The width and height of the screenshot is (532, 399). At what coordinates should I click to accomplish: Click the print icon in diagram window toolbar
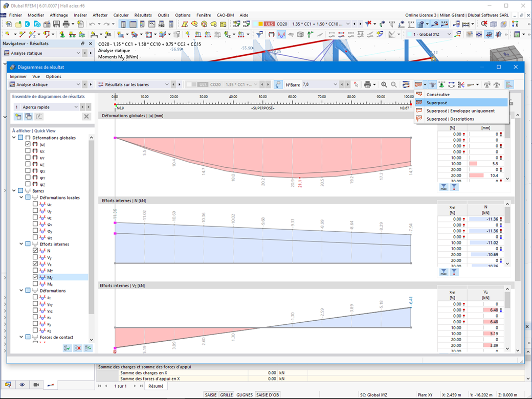click(x=367, y=84)
